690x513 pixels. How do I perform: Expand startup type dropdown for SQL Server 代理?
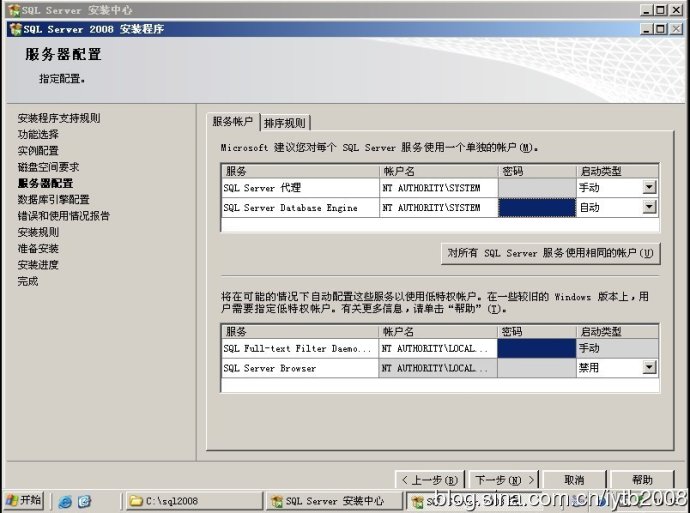[x=649, y=187]
